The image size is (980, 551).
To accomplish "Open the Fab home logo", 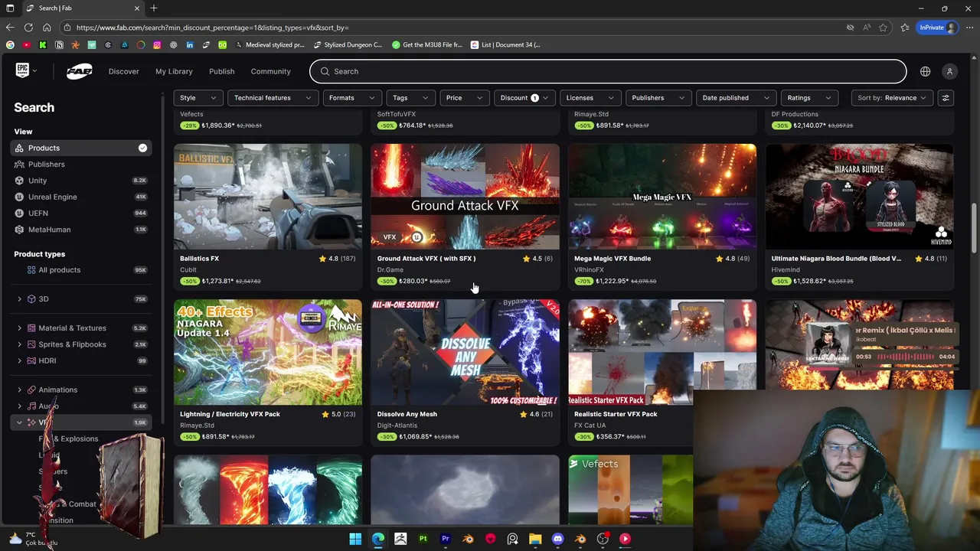I will click(79, 71).
